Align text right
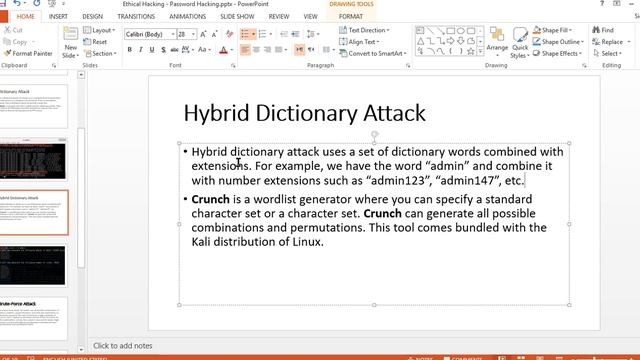This screenshot has width=640, height=360. coord(267,50)
